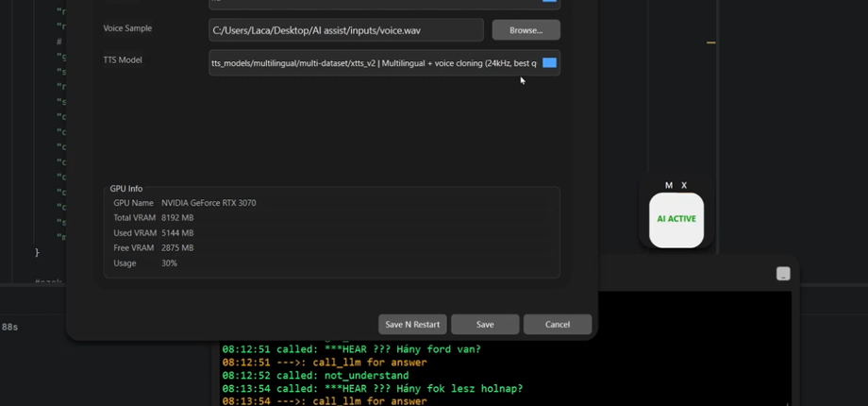This screenshot has height=406, width=868.
Task: Click the NVIDIA GeForce RTX 3070 GPU name
Action: (x=209, y=203)
